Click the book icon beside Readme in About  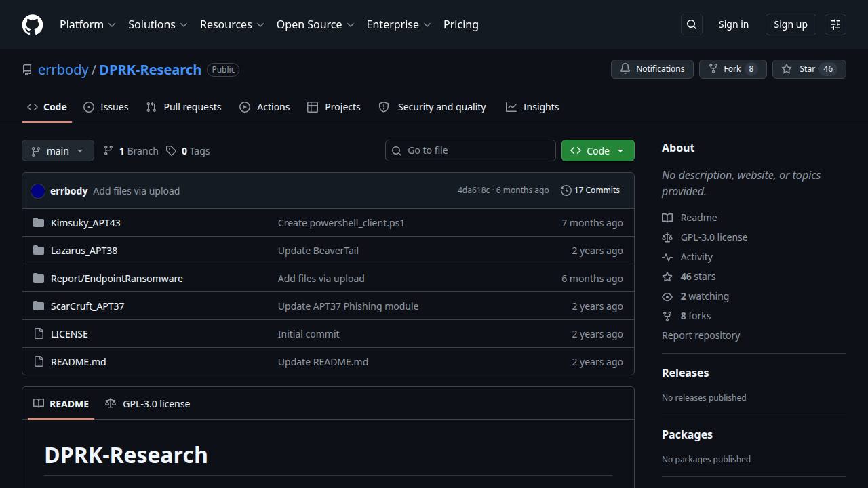coord(667,218)
